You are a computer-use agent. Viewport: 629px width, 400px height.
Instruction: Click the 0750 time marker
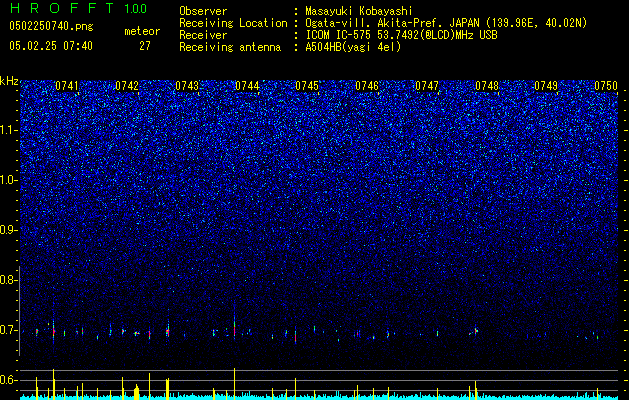click(606, 86)
